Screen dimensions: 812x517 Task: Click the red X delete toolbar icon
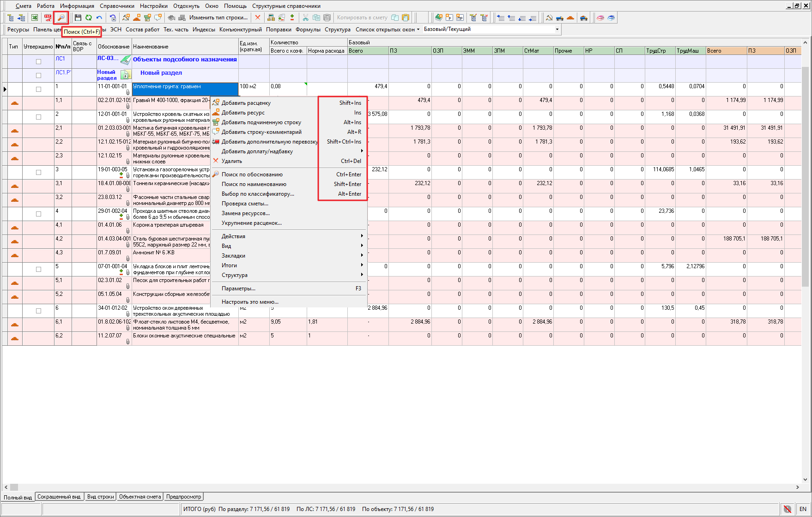click(258, 18)
